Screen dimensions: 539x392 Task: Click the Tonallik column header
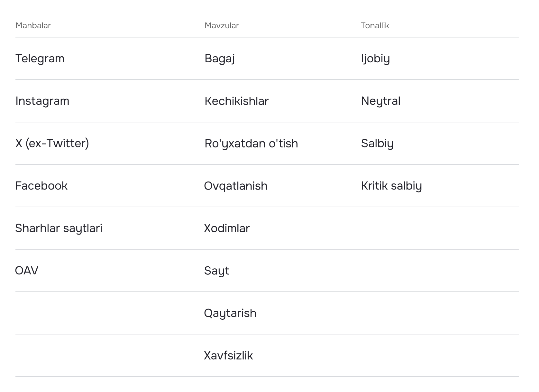(x=375, y=25)
